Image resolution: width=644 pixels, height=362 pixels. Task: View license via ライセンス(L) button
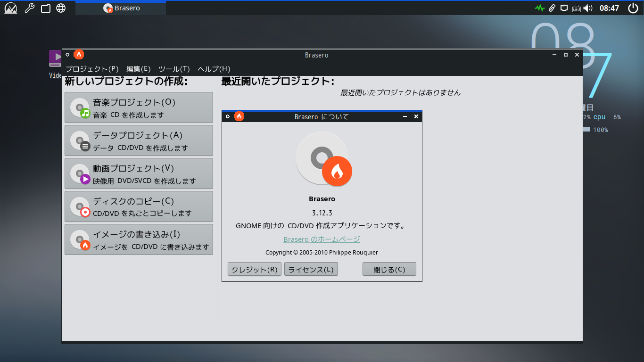point(311,269)
